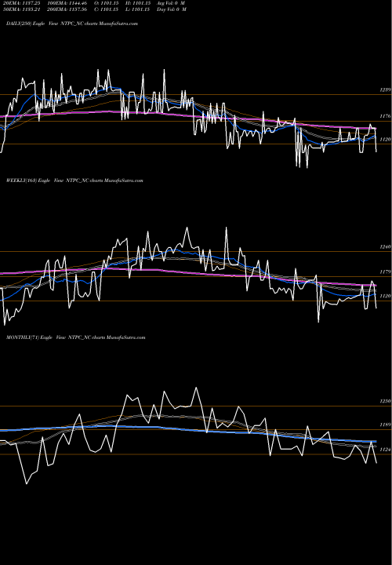The height and width of the screenshot is (565, 392).
Task: Click the top price label on daily chart
Action: tap(385, 89)
